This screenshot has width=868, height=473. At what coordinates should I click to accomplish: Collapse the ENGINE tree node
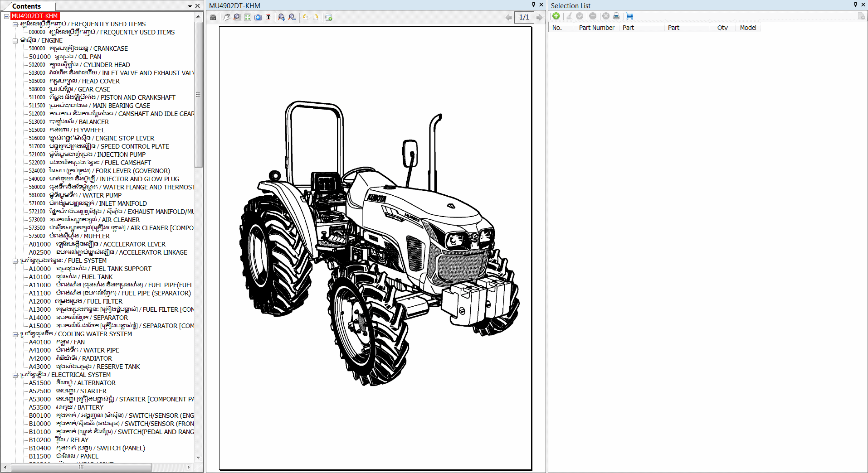15,41
